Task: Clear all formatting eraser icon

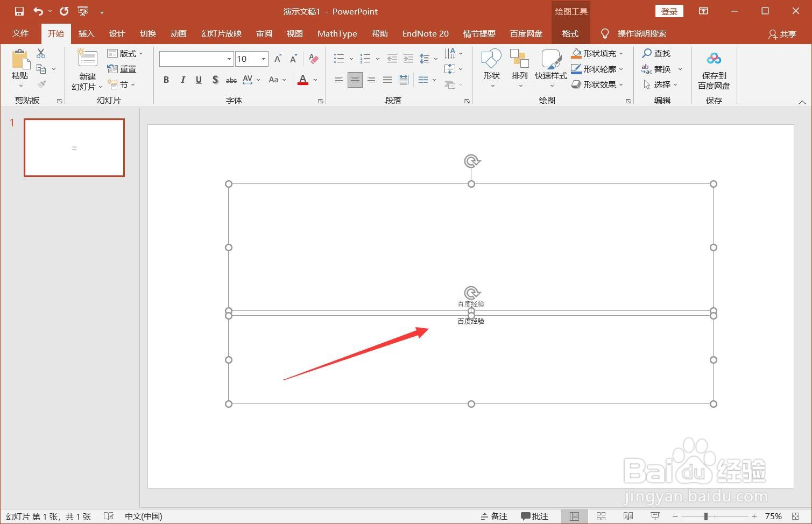Action: pyautogui.click(x=314, y=59)
